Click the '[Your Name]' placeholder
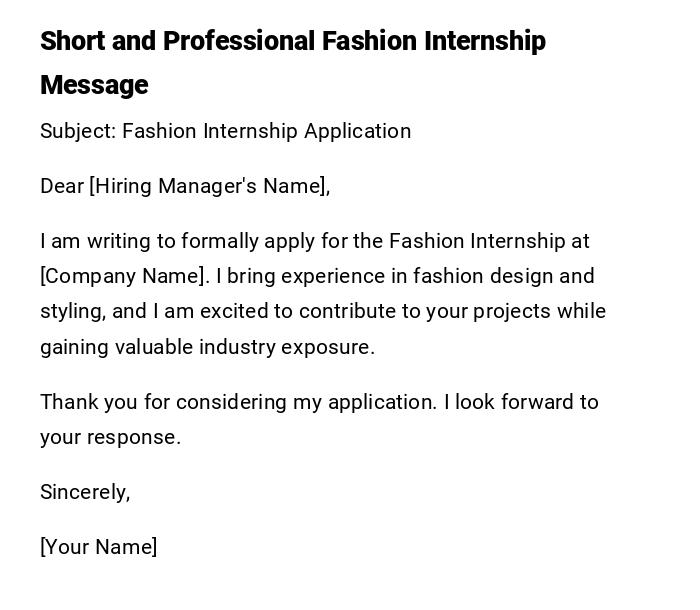700x610 pixels. (98, 547)
